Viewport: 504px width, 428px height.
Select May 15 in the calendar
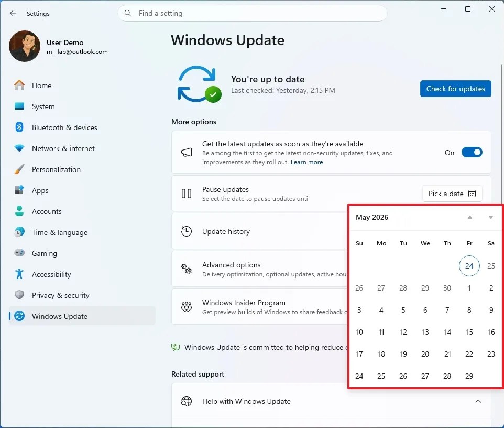[x=469, y=332]
